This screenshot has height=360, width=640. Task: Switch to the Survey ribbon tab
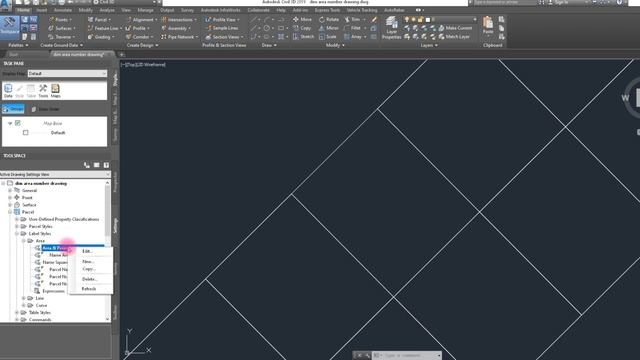coord(187,10)
